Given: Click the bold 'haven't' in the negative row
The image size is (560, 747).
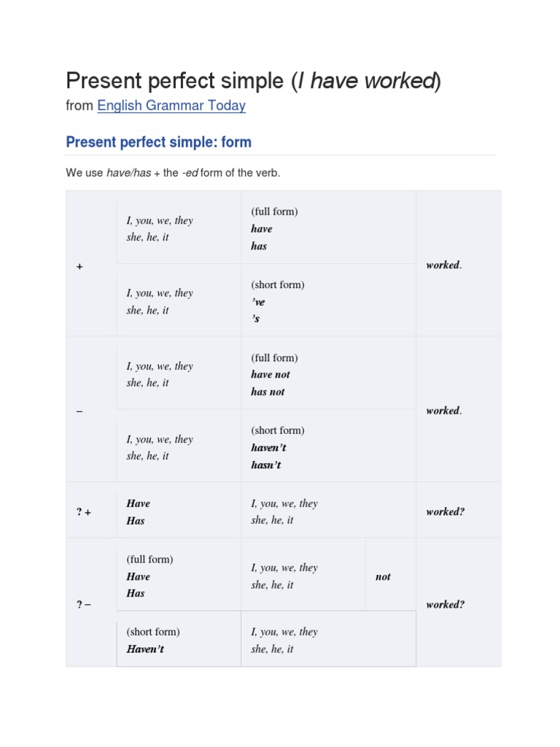Looking at the screenshot, I should 268,448.
